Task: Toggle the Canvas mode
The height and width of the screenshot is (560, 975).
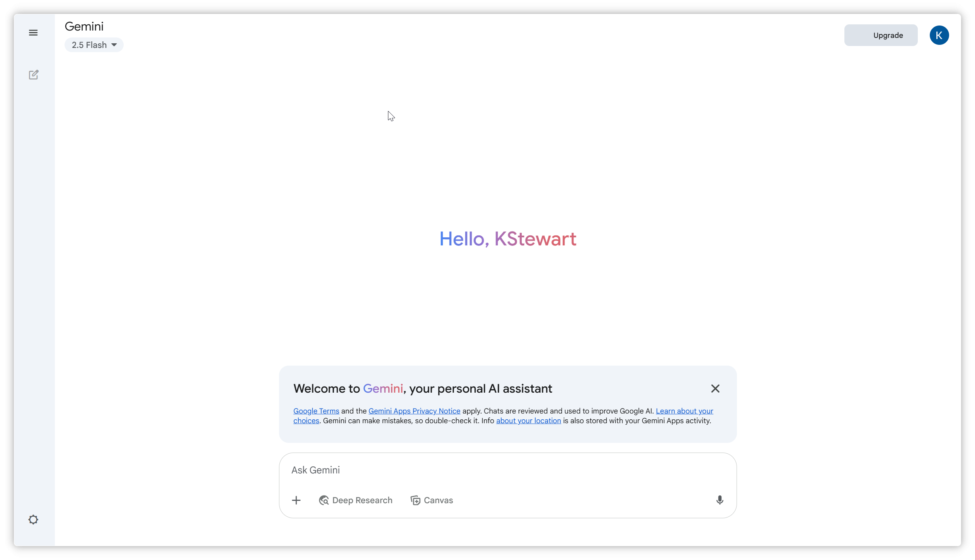Action: (x=432, y=500)
